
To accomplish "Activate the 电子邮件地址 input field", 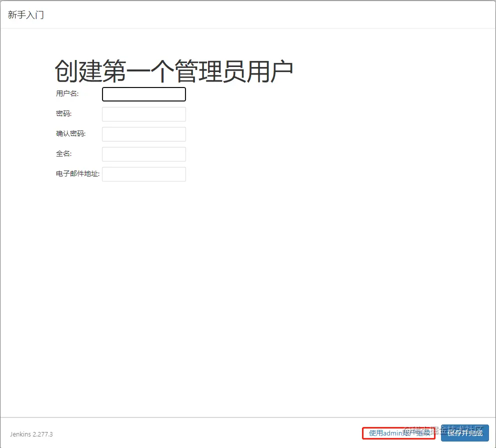I will pyautogui.click(x=144, y=174).
